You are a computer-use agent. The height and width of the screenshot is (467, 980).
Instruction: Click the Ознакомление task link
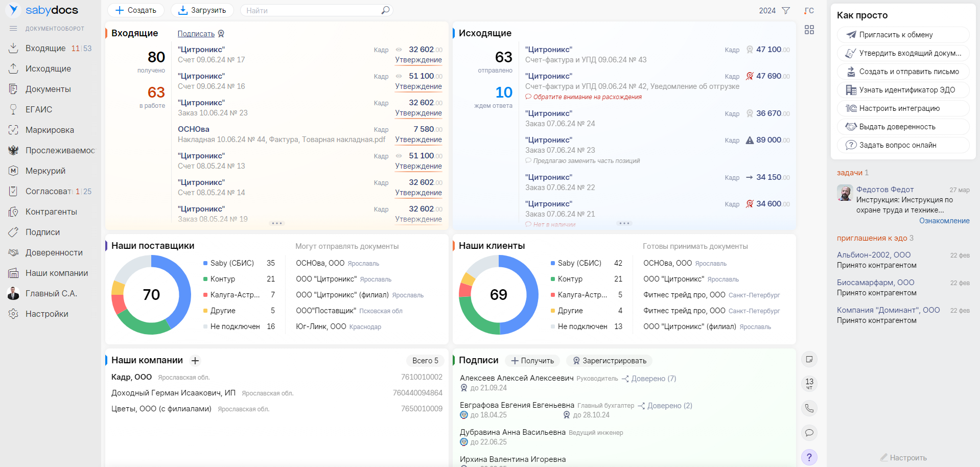pyautogui.click(x=944, y=221)
